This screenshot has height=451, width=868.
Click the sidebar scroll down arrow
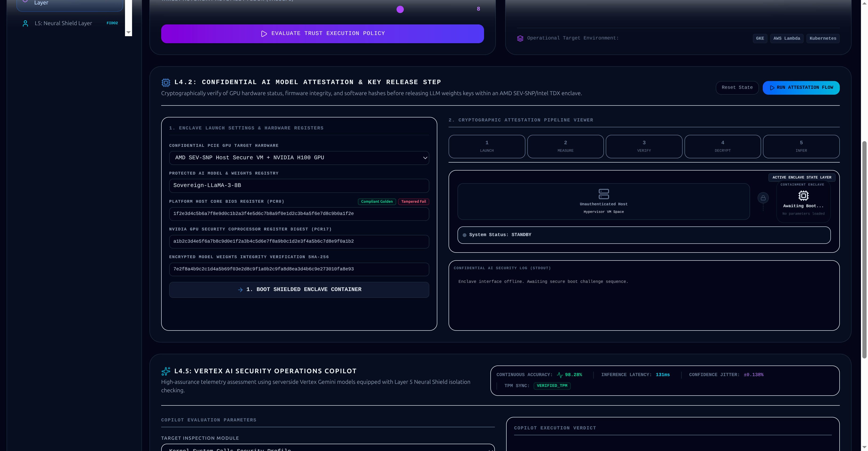click(128, 33)
